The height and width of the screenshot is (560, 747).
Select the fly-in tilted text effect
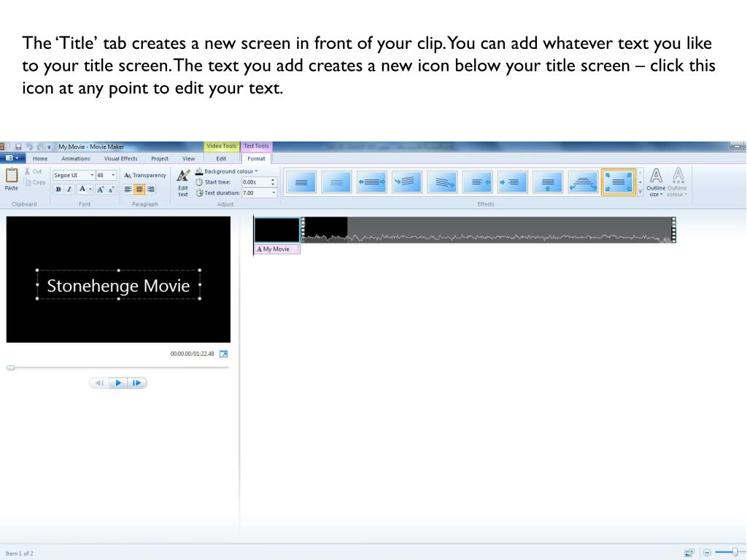pyautogui.click(x=407, y=182)
